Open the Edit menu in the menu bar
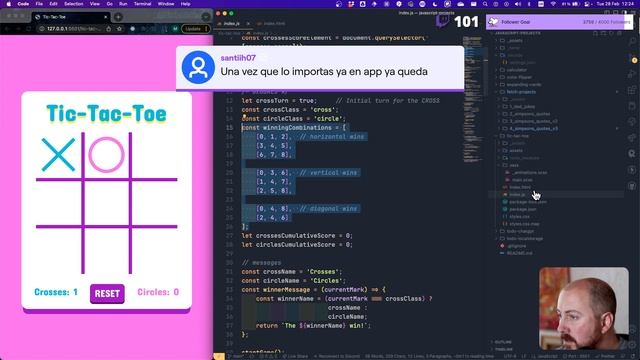This screenshot has width=640, height=360. pyautogui.click(x=53, y=4)
